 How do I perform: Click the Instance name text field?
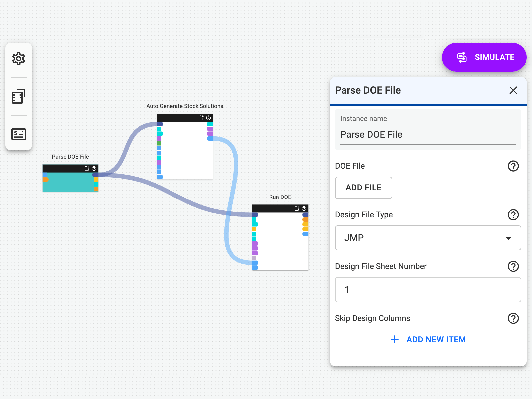point(428,135)
